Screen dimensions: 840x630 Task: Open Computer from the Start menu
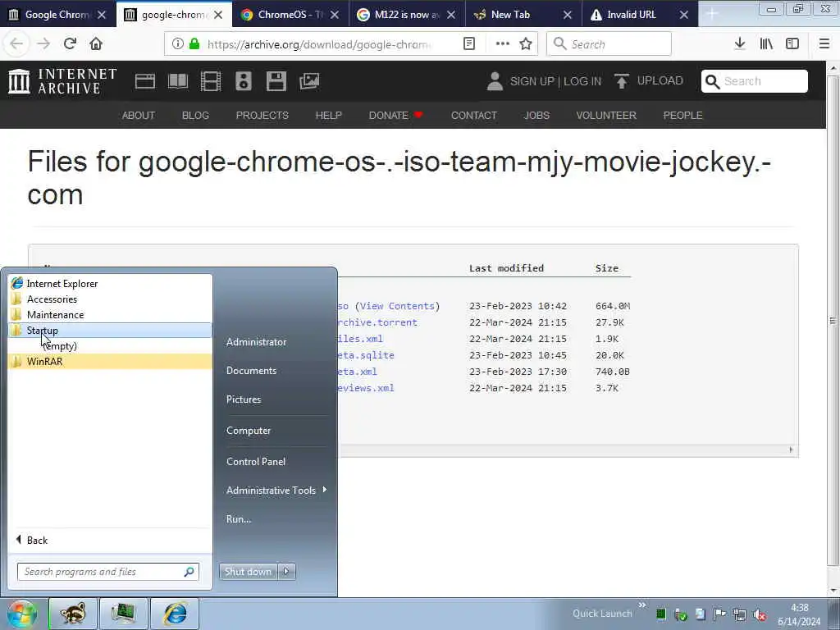coord(248,430)
